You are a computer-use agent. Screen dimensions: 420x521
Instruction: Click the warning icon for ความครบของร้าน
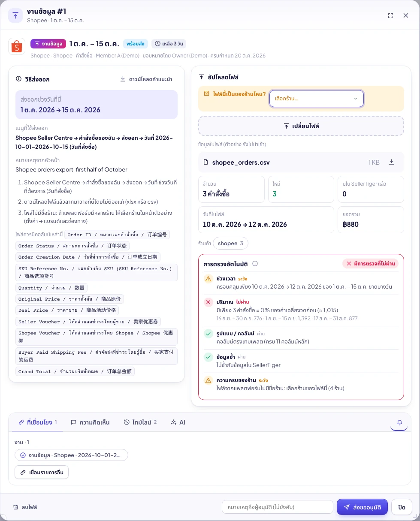pyautogui.click(x=208, y=380)
